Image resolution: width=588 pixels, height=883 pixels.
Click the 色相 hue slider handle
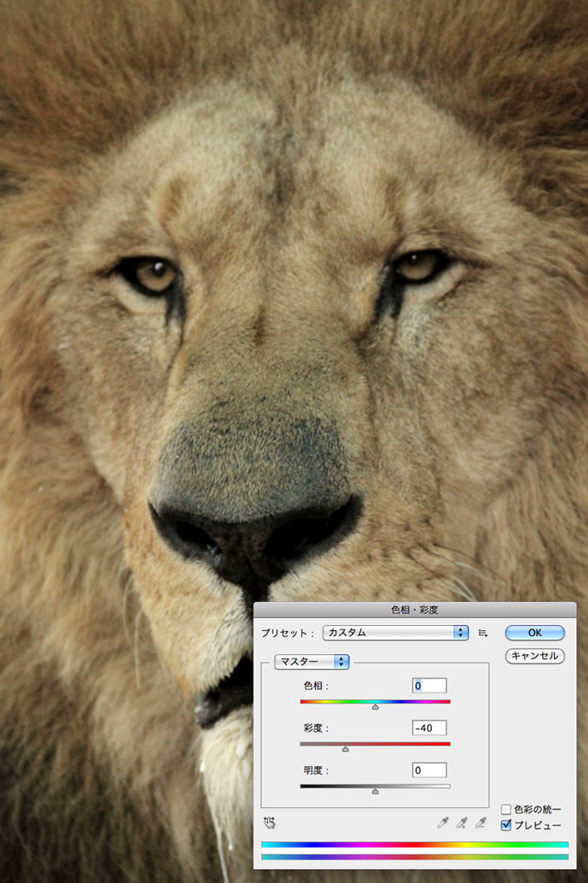pyautogui.click(x=375, y=707)
